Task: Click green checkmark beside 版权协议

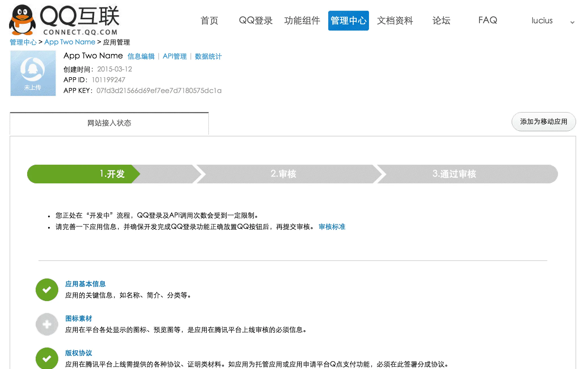Action: pos(47,358)
